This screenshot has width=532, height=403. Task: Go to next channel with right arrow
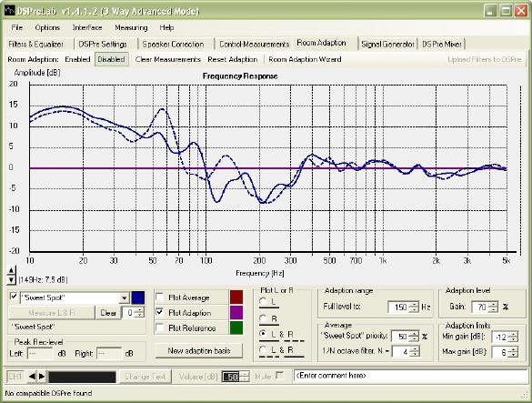(x=42, y=377)
